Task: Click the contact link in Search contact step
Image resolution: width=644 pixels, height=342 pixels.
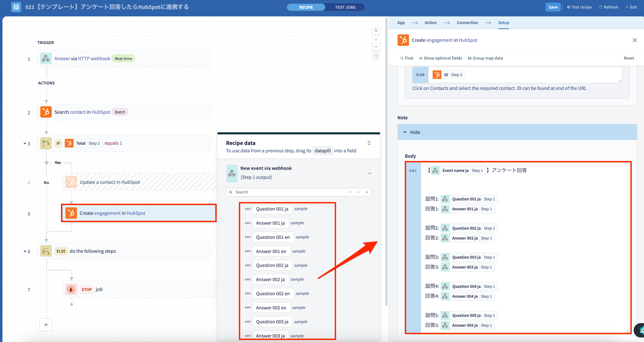Action: click(78, 112)
